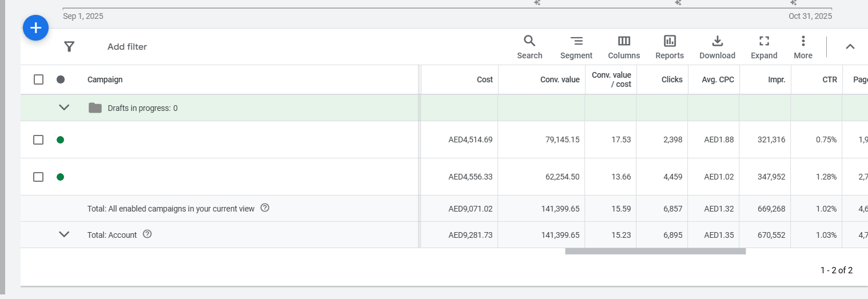Image resolution: width=868 pixels, height=299 pixels.
Task: Open the Search tool in the table toolbar
Action: point(529,47)
